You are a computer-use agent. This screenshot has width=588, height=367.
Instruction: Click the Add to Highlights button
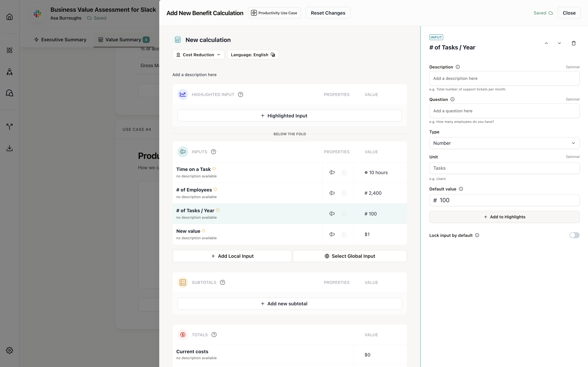point(504,217)
